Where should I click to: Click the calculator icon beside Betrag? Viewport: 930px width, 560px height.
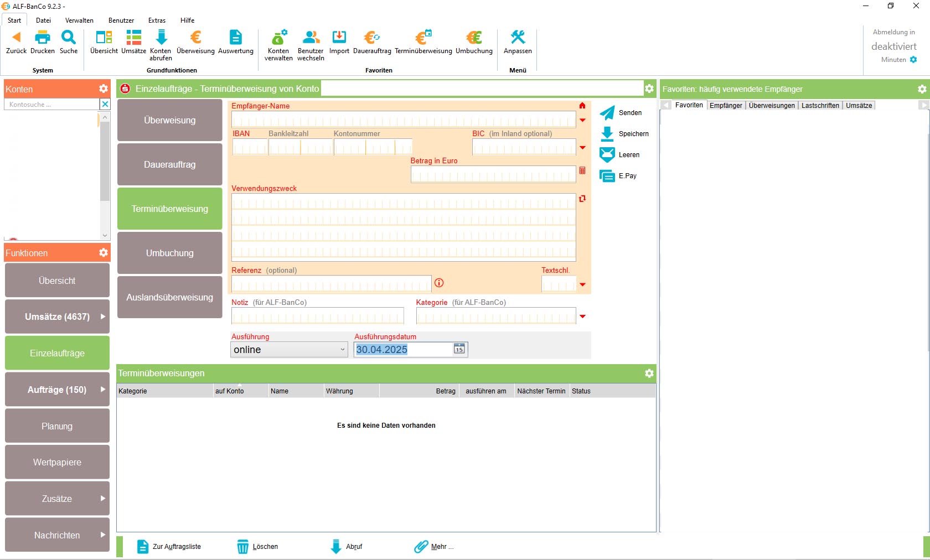[582, 171]
